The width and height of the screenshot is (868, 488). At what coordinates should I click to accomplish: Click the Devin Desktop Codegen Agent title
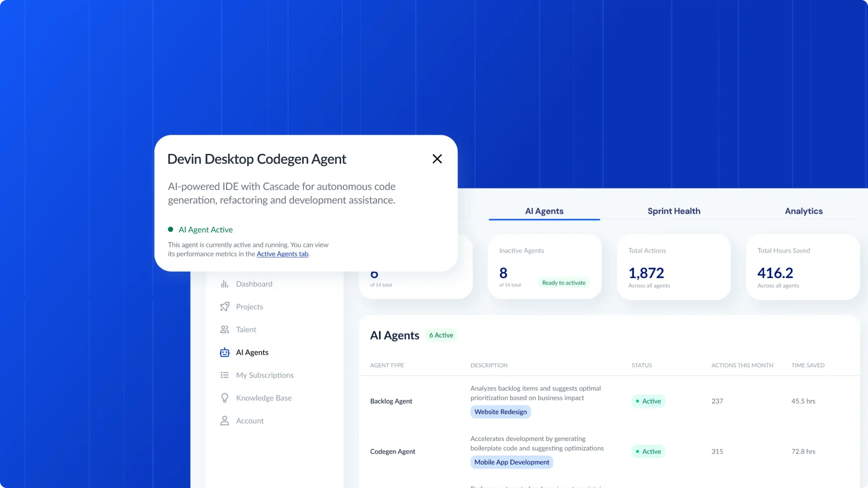click(257, 159)
